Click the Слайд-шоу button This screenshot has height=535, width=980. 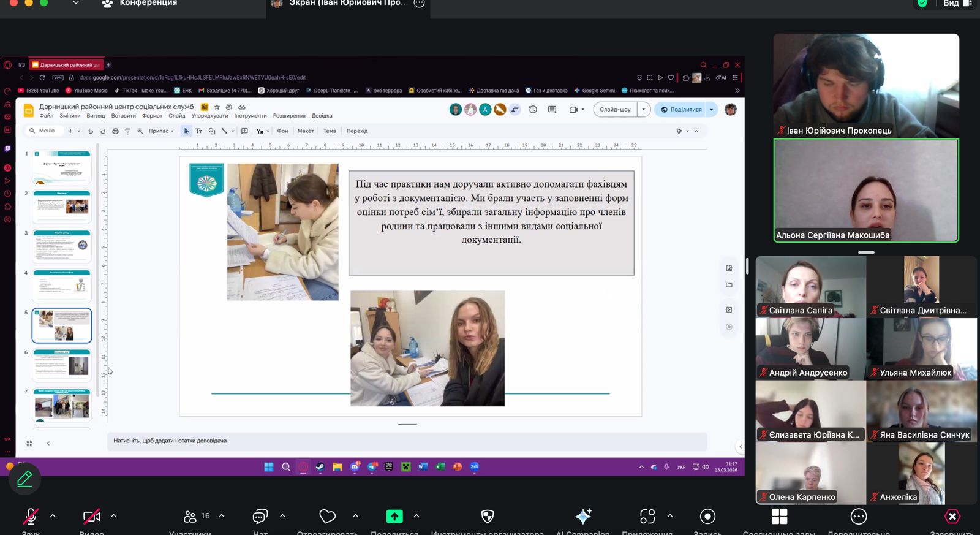point(615,110)
